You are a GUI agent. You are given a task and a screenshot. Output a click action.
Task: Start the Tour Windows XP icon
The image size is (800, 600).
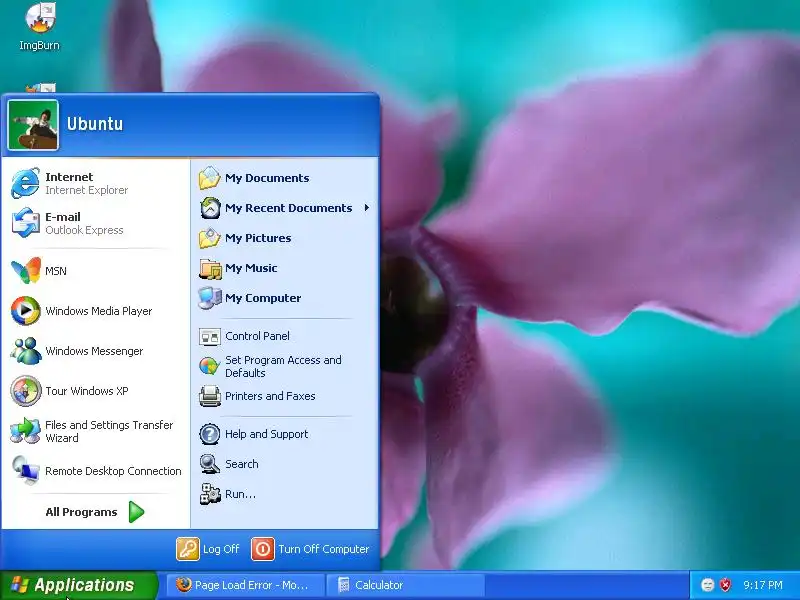pos(26,391)
